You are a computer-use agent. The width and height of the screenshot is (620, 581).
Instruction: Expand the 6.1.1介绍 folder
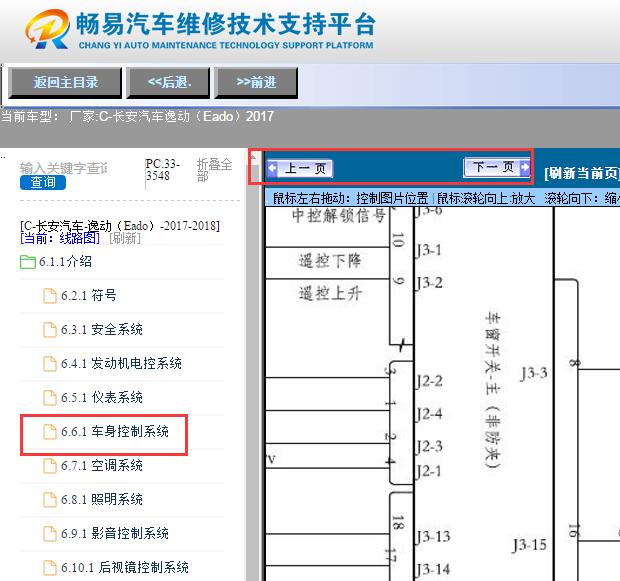(65, 261)
